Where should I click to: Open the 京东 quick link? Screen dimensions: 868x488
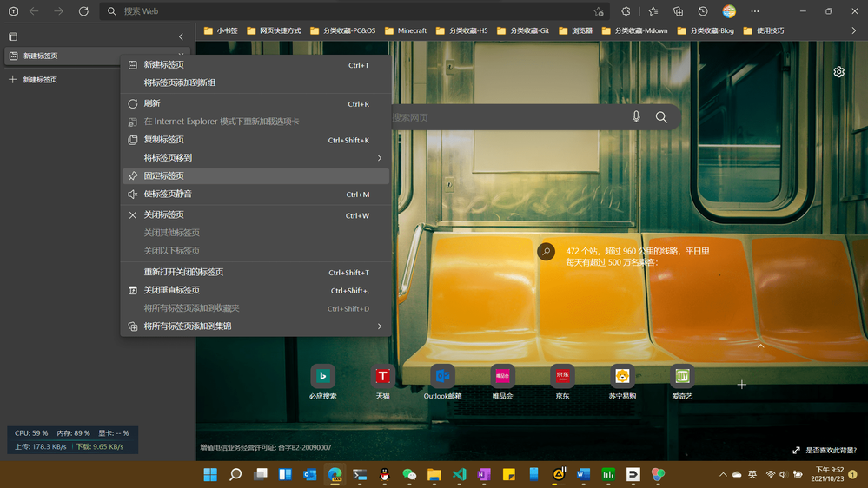[562, 382]
